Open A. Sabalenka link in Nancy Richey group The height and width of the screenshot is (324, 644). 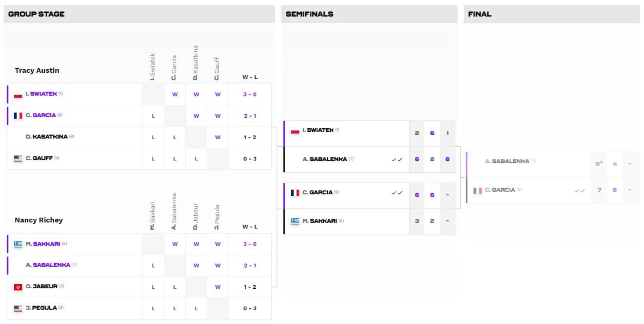coord(48,265)
